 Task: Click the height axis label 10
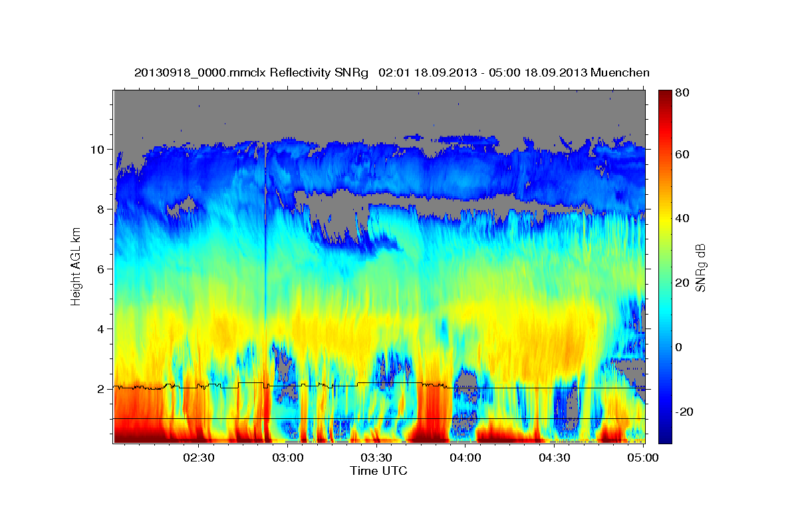100,150
